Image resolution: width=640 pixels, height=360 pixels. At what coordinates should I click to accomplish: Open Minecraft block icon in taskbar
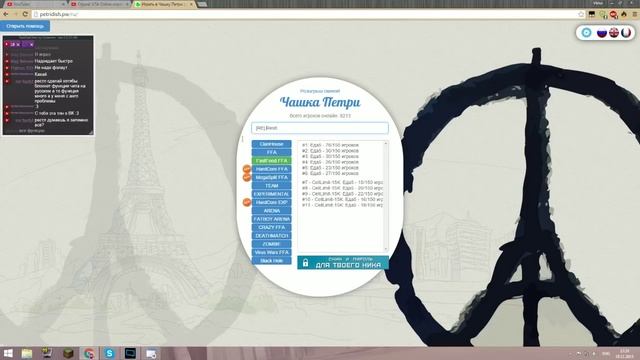click(68, 353)
